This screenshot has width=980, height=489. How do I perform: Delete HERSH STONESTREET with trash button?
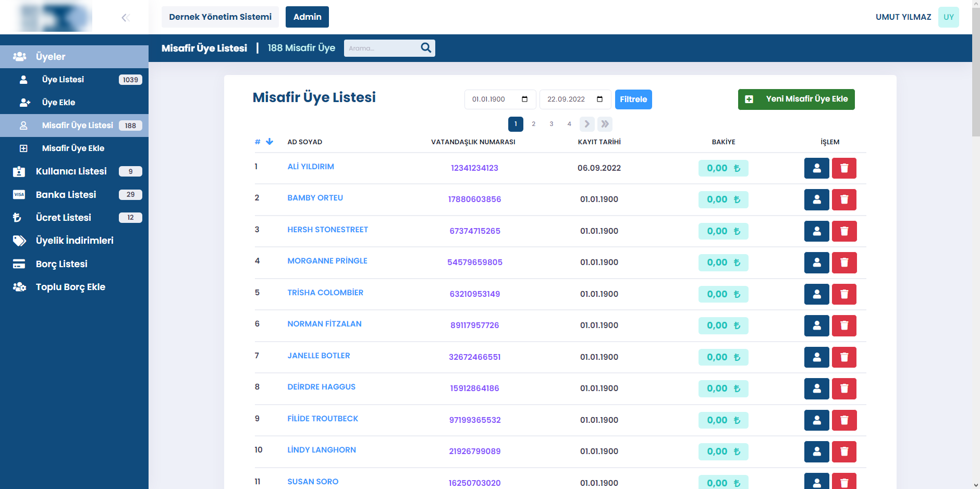(x=844, y=231)
